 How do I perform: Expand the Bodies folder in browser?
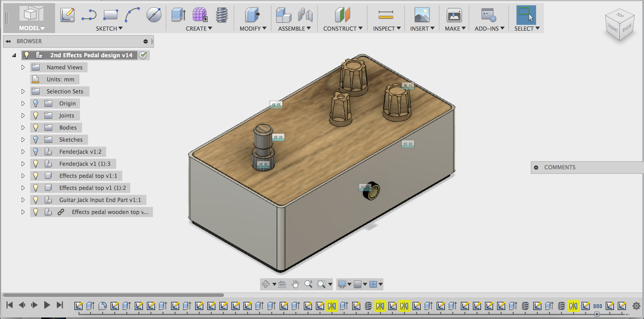coord(23,127)
